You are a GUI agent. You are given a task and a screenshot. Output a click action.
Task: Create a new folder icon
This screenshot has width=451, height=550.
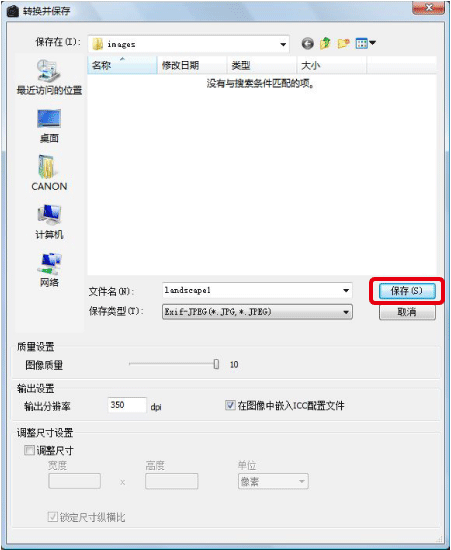343,43
